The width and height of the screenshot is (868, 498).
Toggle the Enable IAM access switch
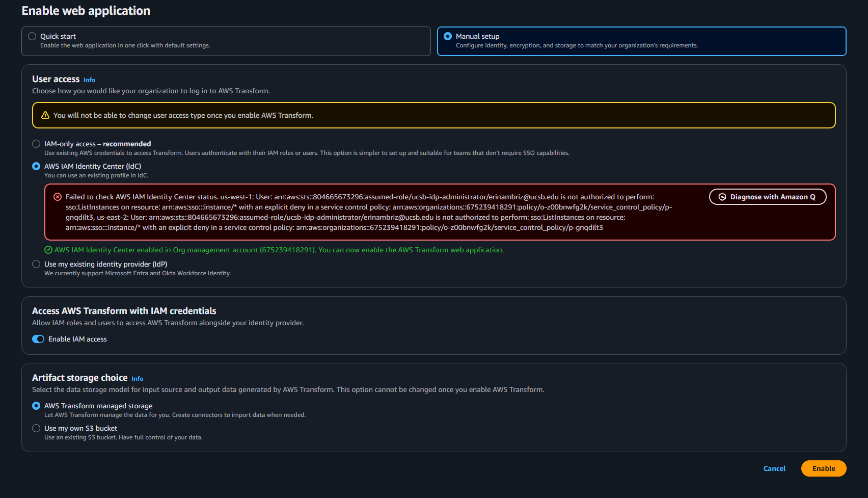38,339
